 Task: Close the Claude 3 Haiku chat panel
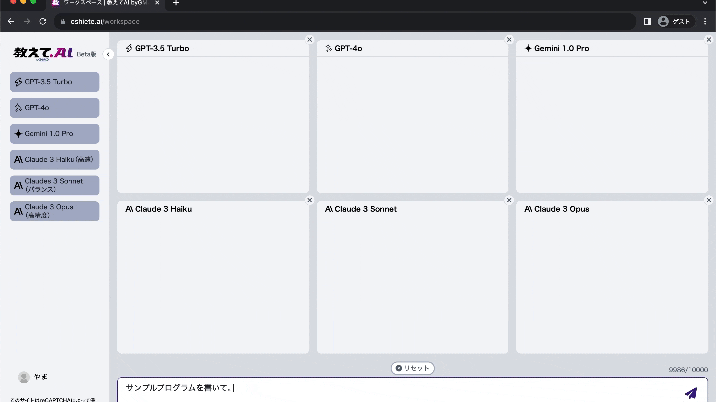309,200
